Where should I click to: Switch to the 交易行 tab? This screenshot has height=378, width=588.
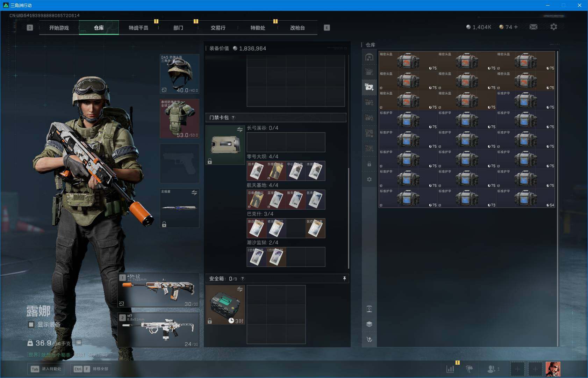pos(218,28)
